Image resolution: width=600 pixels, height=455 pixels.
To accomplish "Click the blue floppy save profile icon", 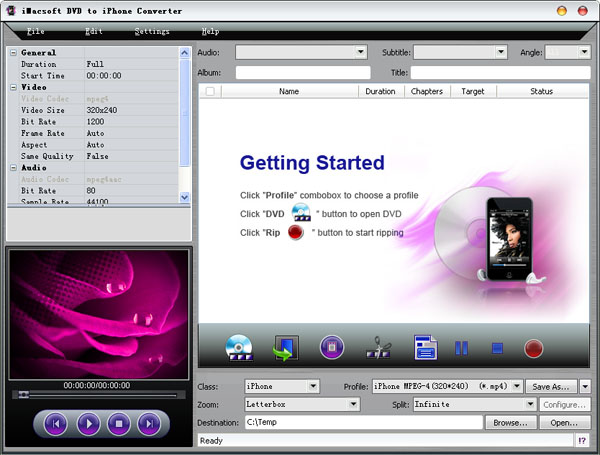I will click(x=426, y=347).
